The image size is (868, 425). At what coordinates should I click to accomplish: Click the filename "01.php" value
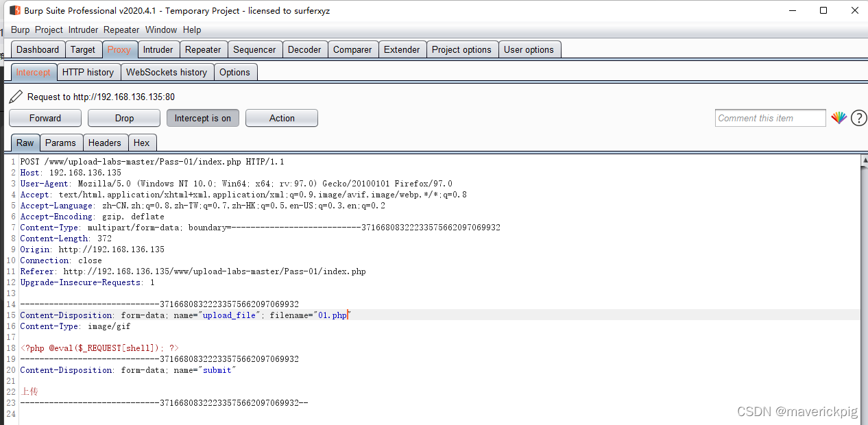332,315
